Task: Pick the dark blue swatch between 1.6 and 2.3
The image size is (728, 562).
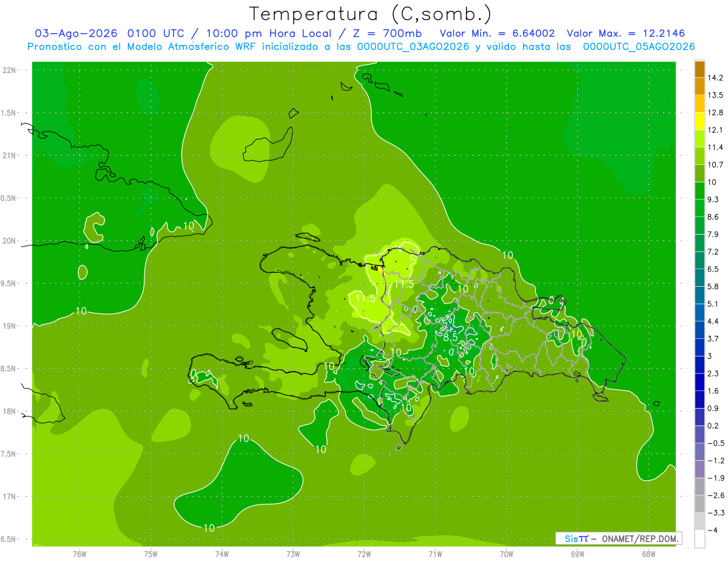Action: click(x=699, y=382)
